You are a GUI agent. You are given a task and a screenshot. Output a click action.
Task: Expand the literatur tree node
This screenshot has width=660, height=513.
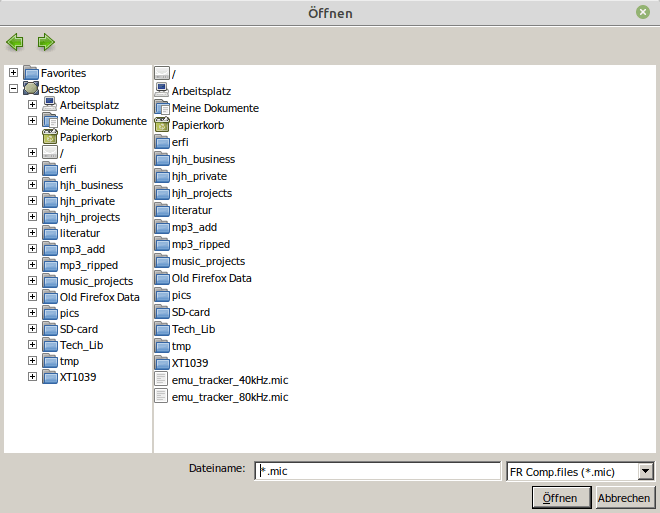(32, 233)
